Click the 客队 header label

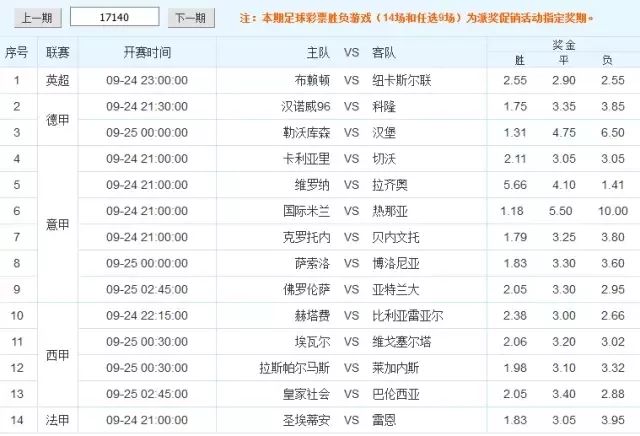[x=384, y=52]
